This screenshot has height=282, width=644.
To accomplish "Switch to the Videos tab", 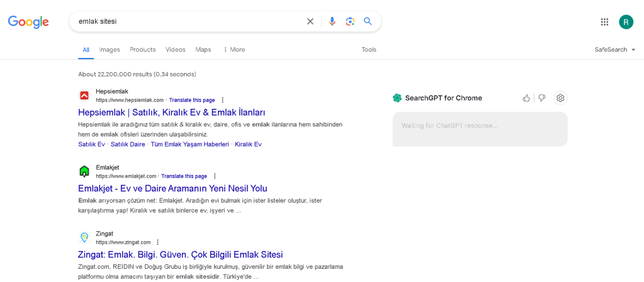I will [176, 50].
